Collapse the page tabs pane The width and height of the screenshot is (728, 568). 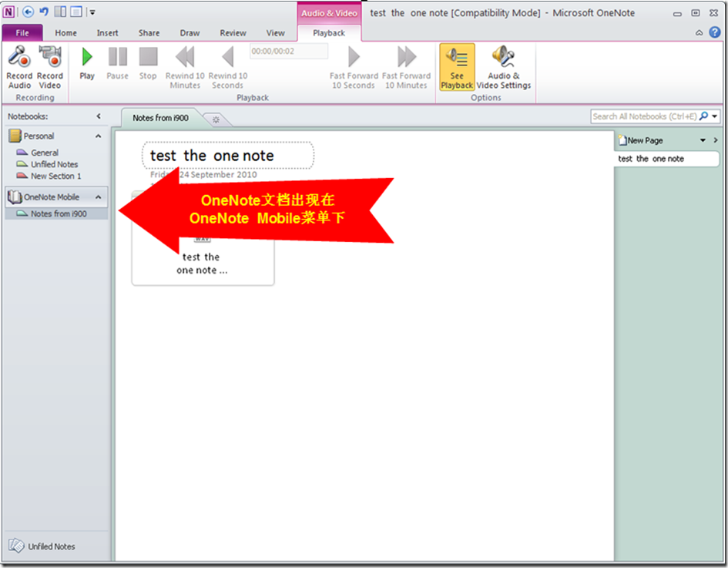[x=716, y=140]
